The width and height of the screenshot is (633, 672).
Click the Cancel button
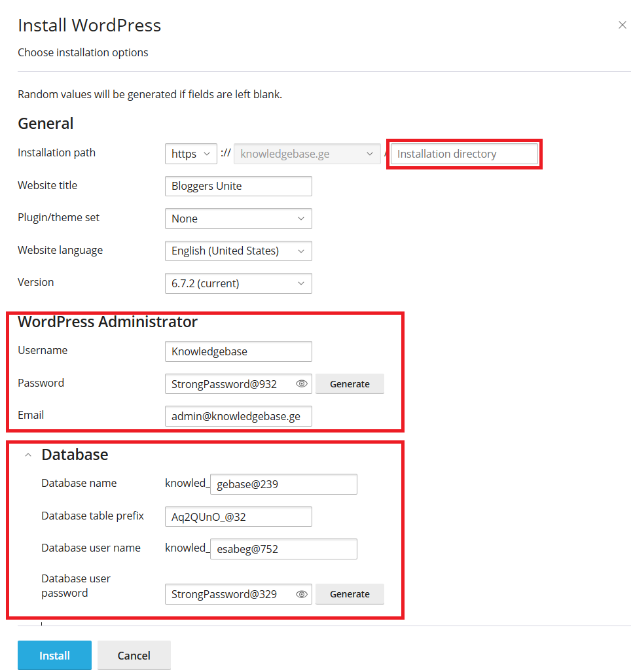click(134, 655)
